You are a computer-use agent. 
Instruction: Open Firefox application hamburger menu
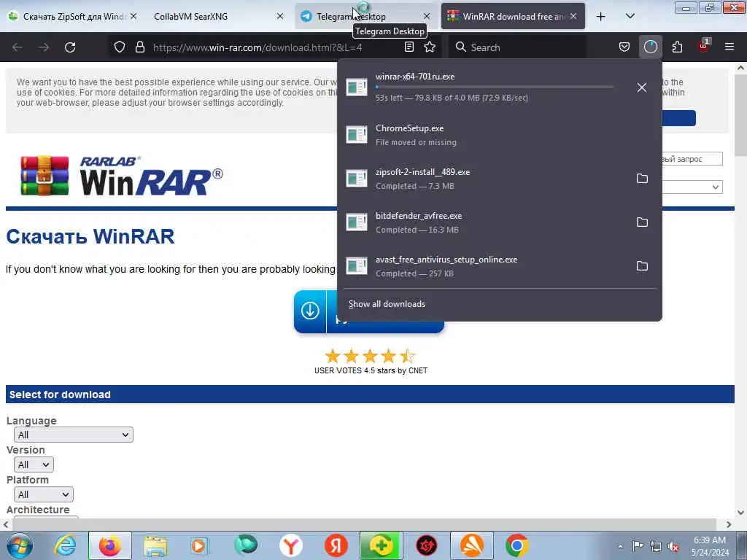[729, 47]
